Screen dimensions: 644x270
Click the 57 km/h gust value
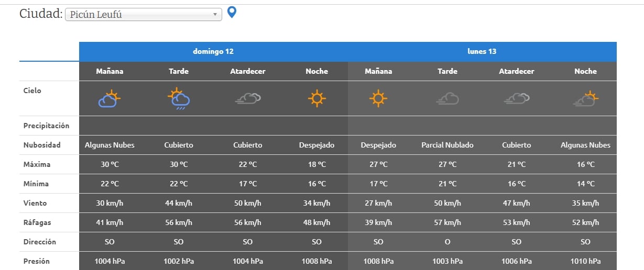click(447, 222)
